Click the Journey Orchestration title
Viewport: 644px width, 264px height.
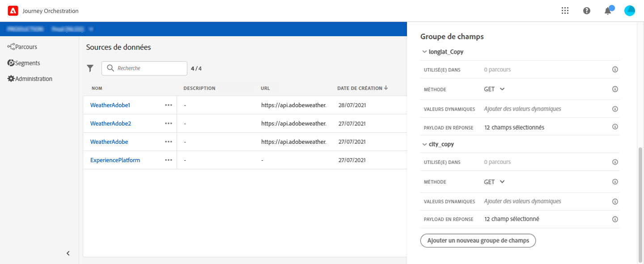coord(51,11)
